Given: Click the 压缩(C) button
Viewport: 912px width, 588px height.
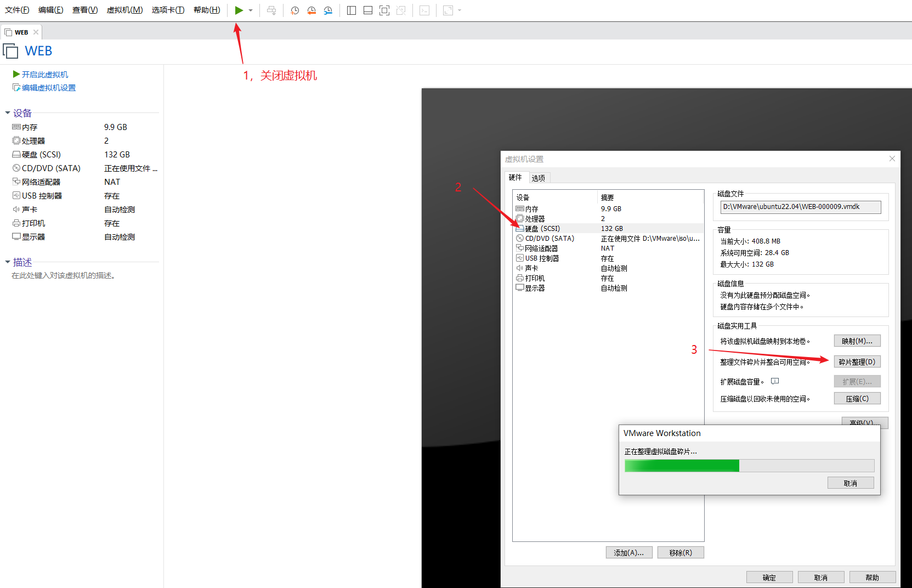Looking at the screenshot, I should (857, 398).
